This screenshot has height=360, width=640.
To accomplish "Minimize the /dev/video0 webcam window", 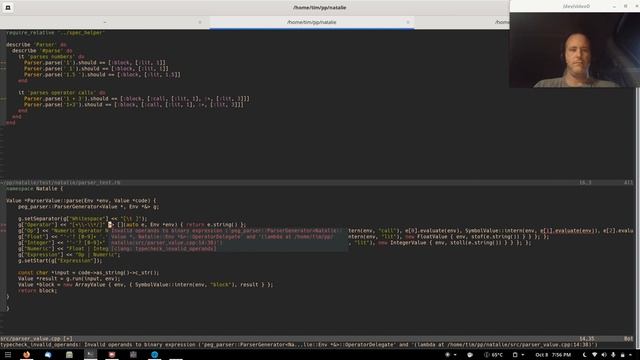I will click(614, 6).
